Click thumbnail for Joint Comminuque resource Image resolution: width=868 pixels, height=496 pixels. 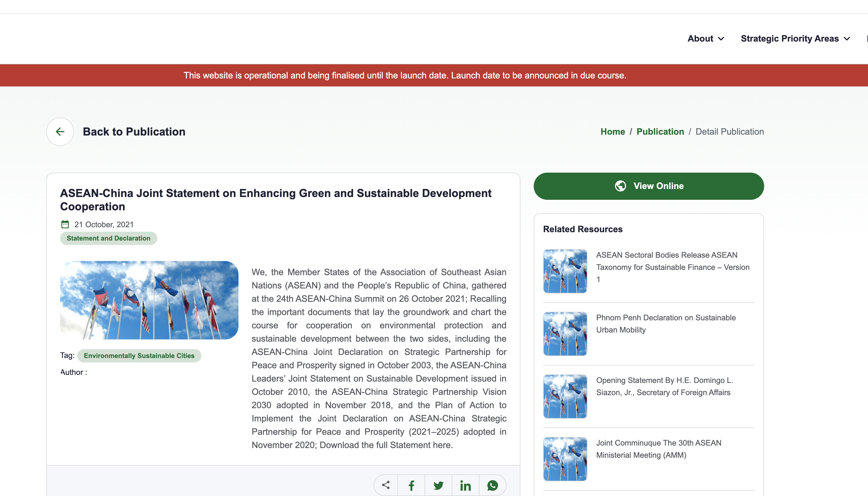pyautogui.click(x=565, y=459)
